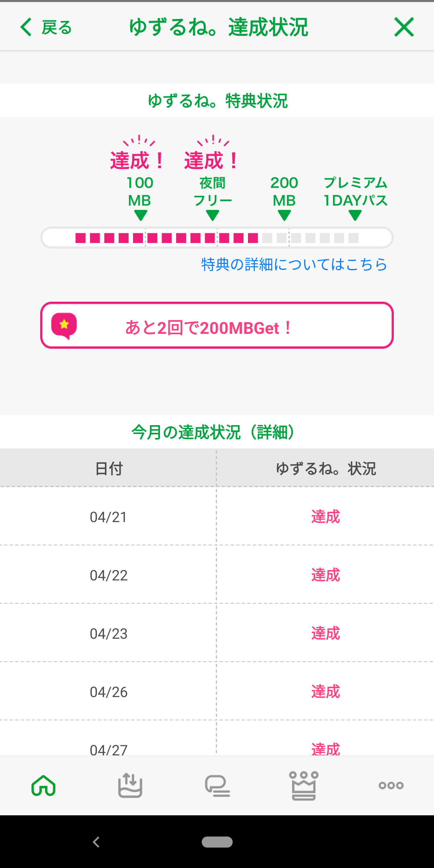
Task: Tap the 日付 column header
Action: (x=108, y=469)
